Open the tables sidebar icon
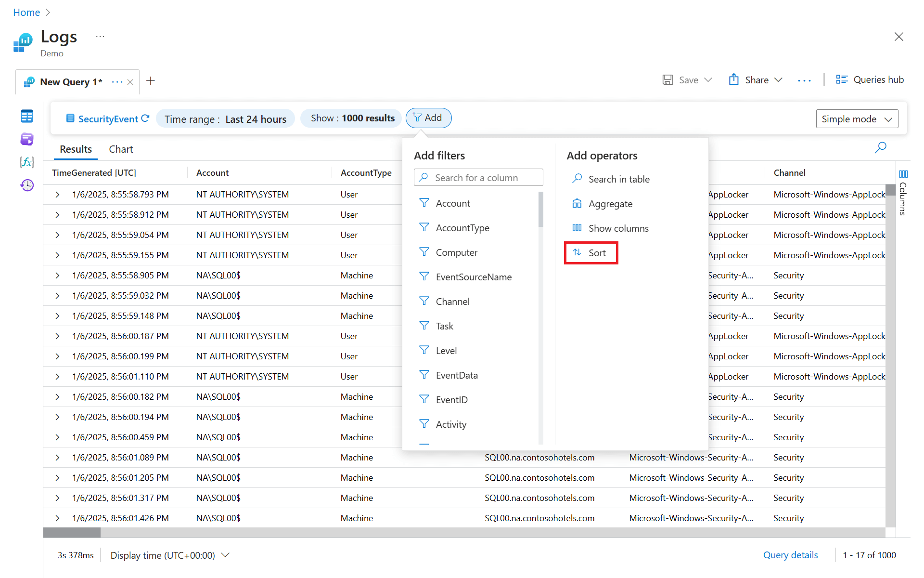Screen dimensions: 924x578 [x=27, y=116]
